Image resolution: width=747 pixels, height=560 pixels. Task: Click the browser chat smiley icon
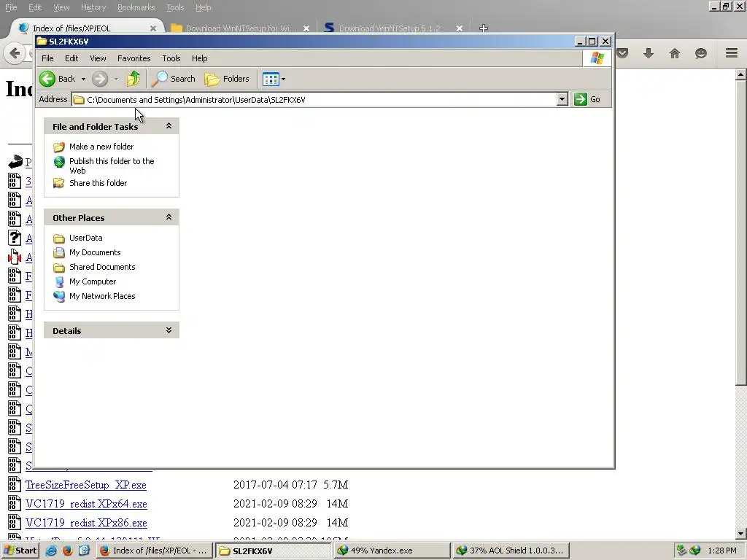tap(701, 53)
